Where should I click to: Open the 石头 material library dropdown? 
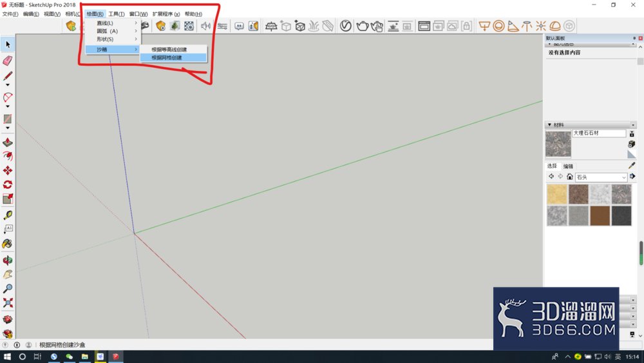click(601, 177)
